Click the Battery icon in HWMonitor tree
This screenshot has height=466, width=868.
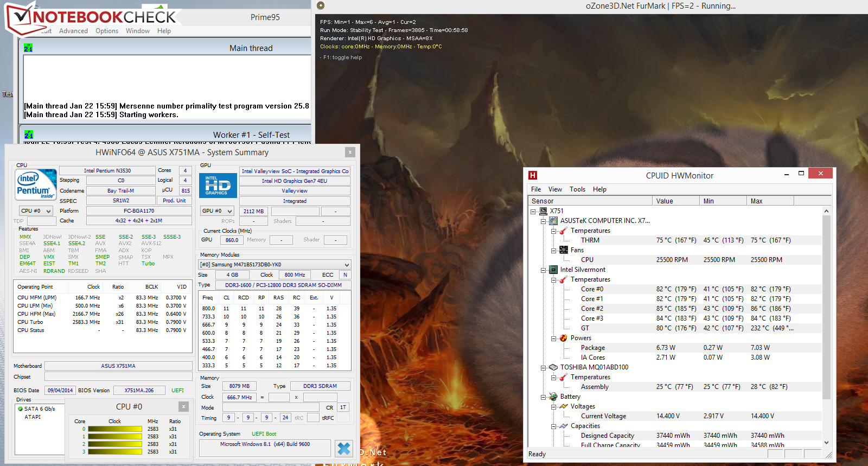(553, 397)
